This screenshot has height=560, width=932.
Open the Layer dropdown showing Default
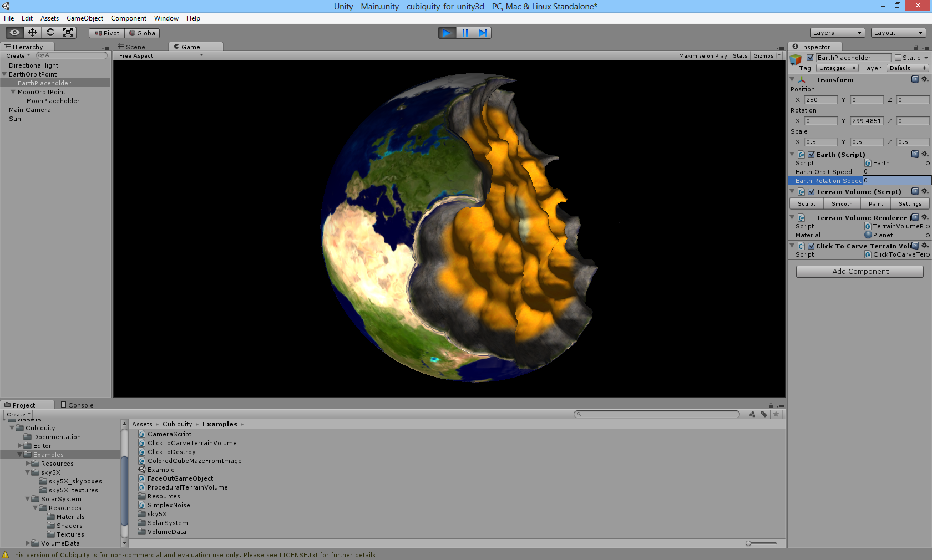tap(908, 68)
